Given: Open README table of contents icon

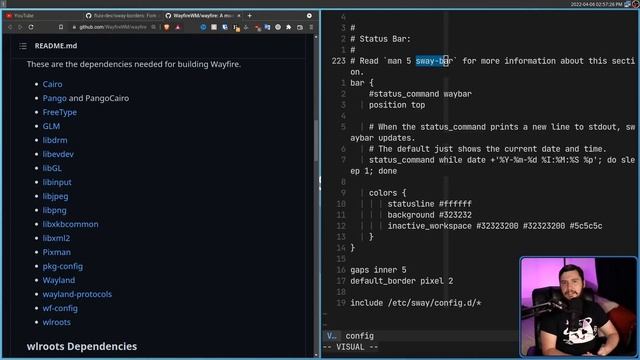Looking at the screenshot, I should click(23, 46).
